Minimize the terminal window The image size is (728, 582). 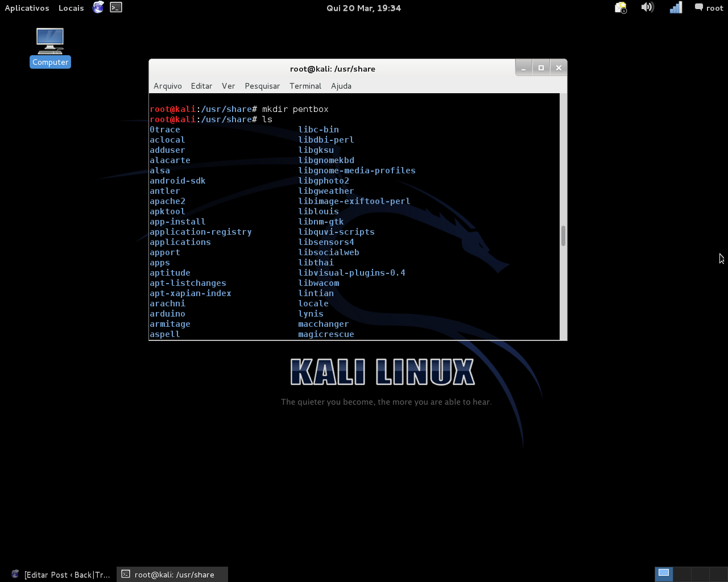523,68
